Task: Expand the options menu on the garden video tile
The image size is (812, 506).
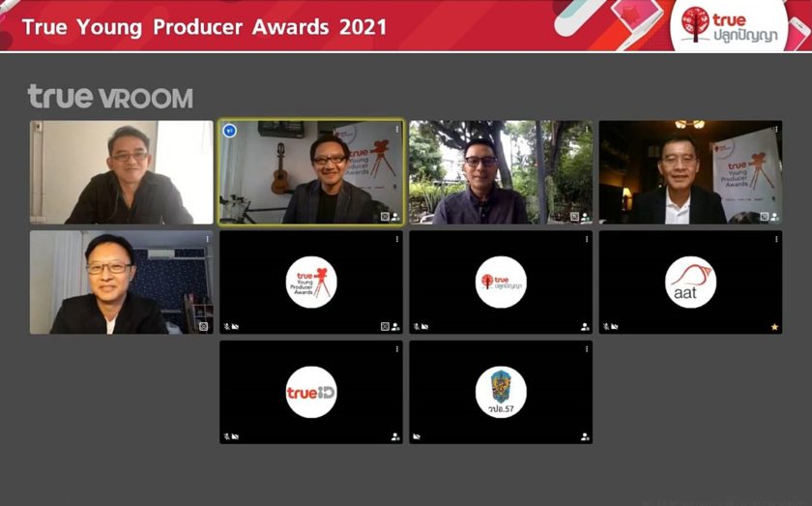Action: [586, 129]
